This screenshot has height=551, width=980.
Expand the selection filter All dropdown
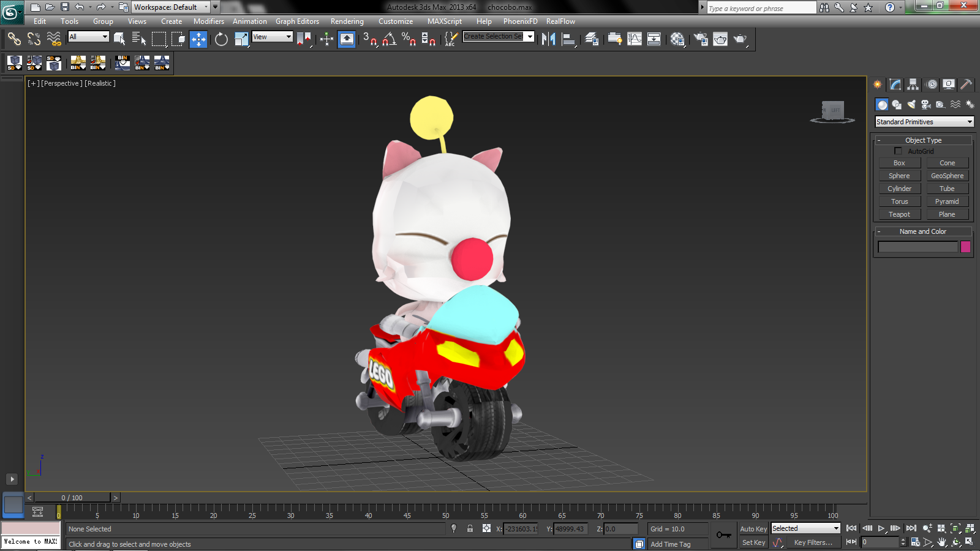(88, 37)
